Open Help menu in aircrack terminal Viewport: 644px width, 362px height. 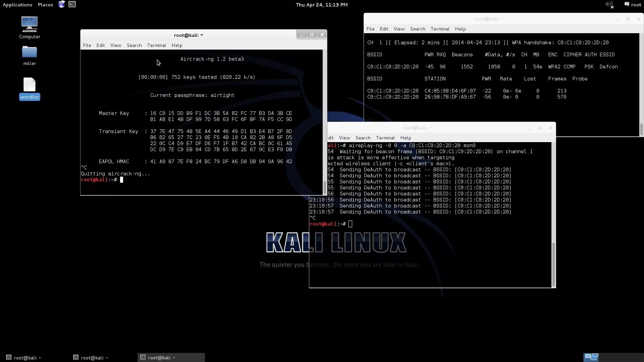[177, 45]
